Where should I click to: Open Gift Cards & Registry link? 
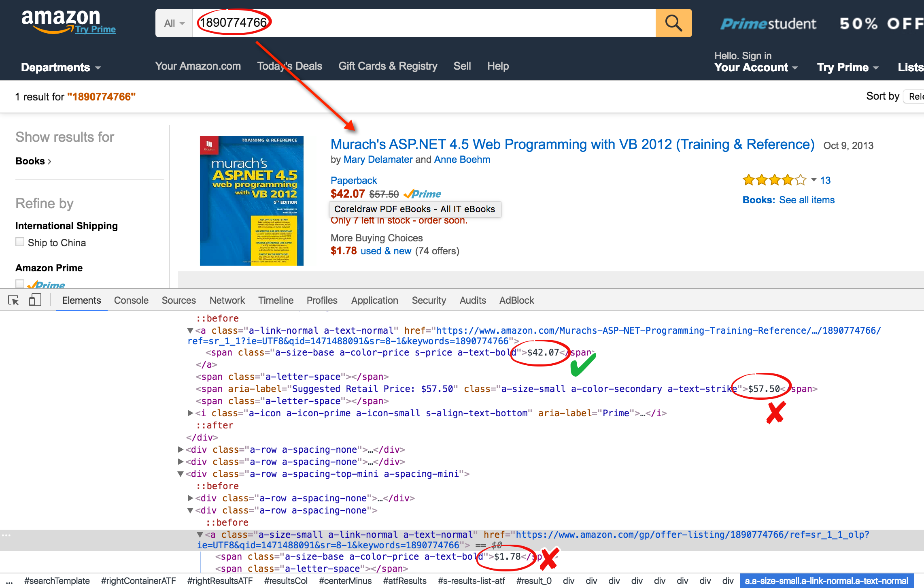pyautogui.click(x=388, y=66)
